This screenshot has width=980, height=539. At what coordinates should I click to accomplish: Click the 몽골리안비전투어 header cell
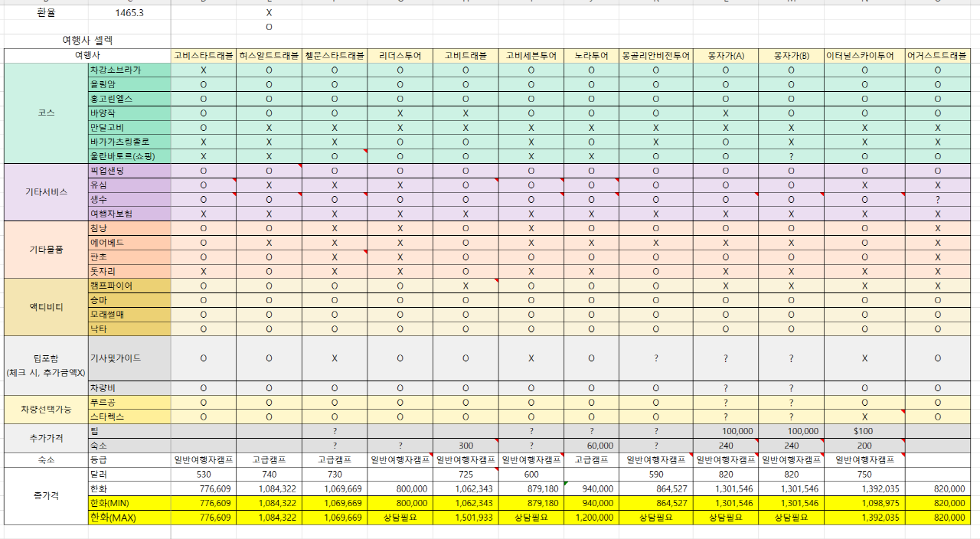656,55
